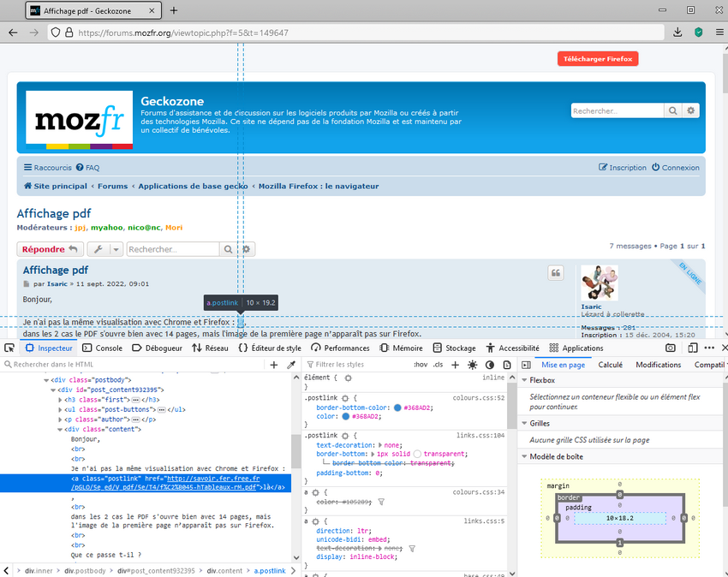
Task: Open the topic tools wrench dropdown
Action: (x=105, y=249)
